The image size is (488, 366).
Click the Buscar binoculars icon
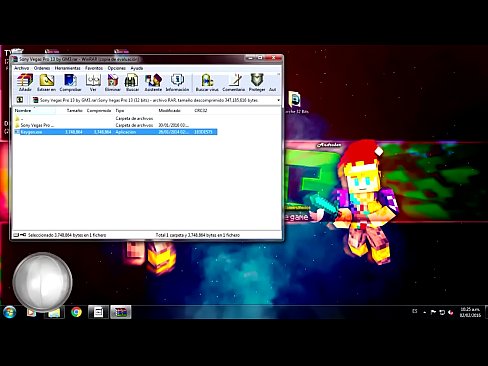pyautogui.click(x=132, y=82)
